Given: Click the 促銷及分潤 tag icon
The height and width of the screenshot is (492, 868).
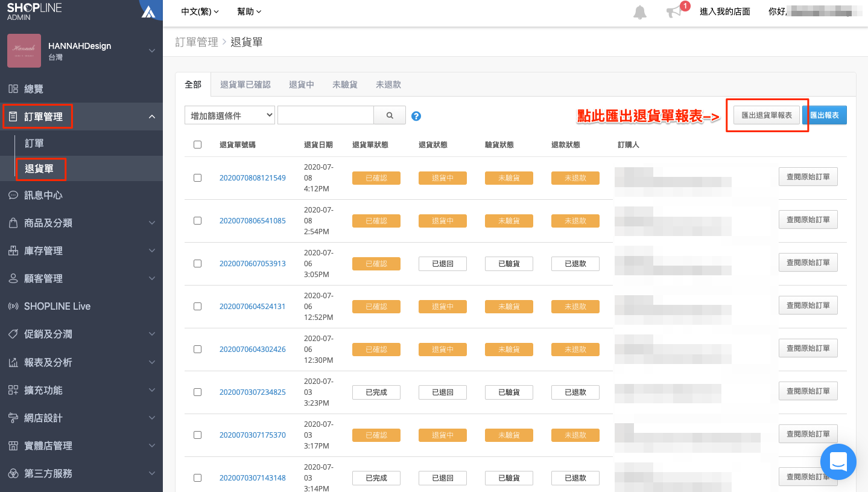Looking at the screenshot, I should point(13,334).
